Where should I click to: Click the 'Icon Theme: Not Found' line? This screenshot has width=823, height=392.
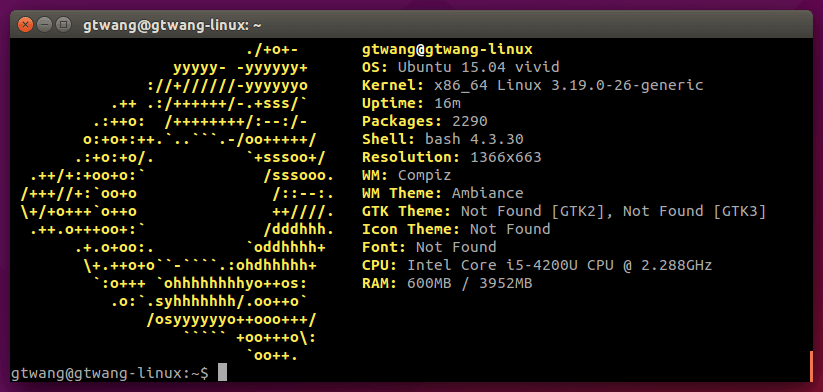(x=456, y=229)
